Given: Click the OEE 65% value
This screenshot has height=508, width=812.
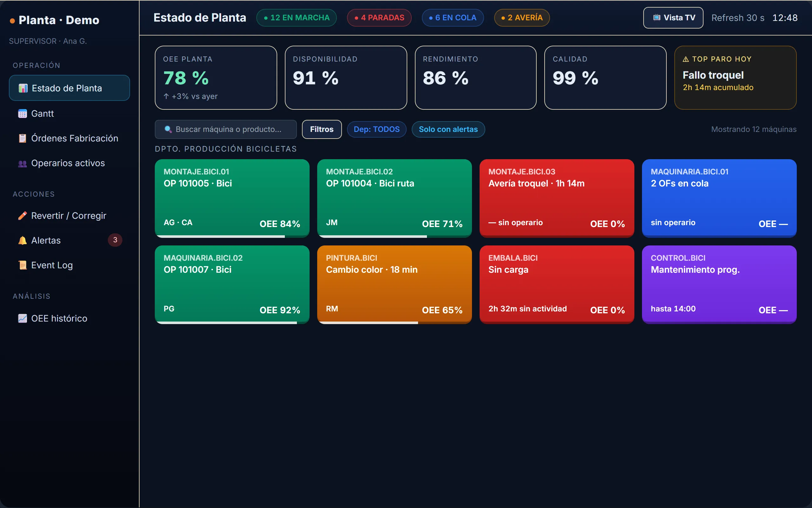Looking at the screenshot, I should coord(442,310).
